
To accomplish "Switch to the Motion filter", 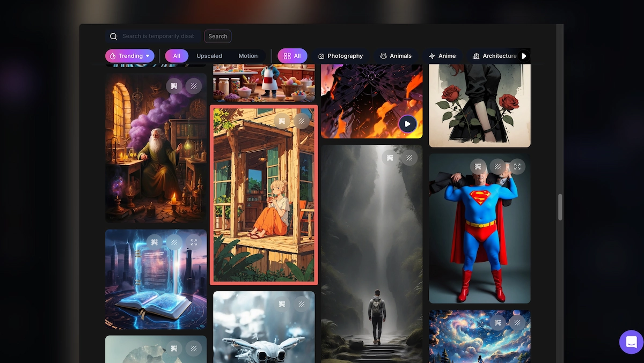I will pyautogui.click(x=248, y=56).
